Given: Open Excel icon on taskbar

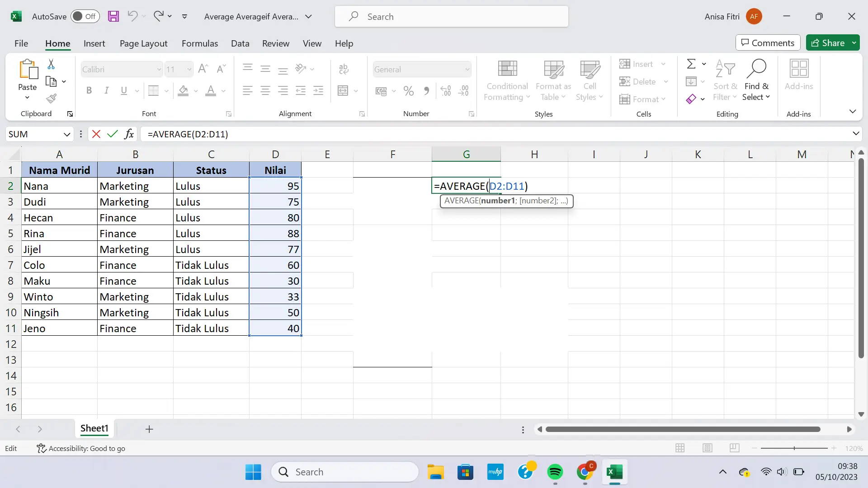Looking at the screenshot, I should [615, 472].
